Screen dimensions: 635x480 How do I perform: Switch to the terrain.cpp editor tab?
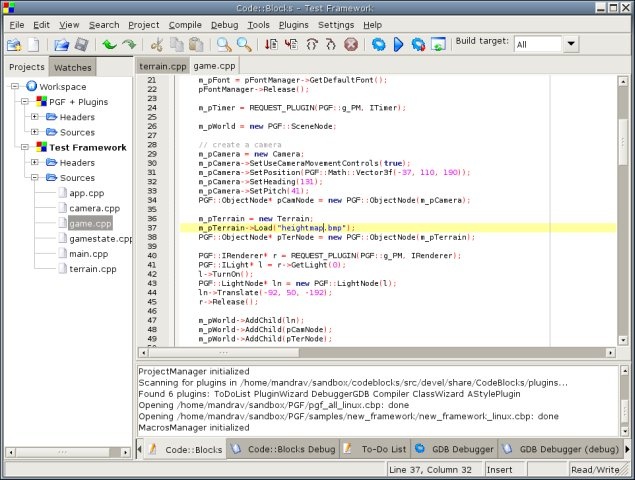pyautogui.click(x=163, y=66)
